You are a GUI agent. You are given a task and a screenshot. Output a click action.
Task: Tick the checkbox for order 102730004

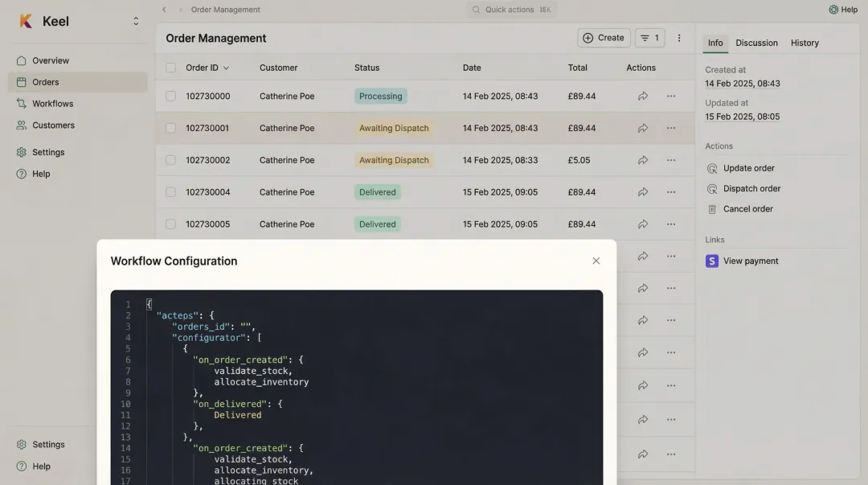pos(170,192)
